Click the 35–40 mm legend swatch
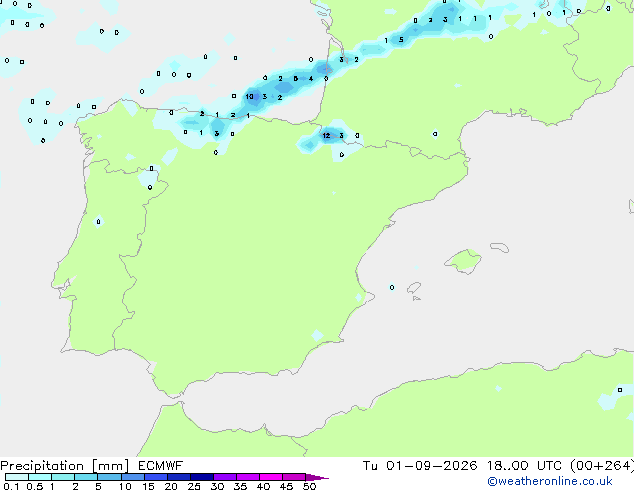Image resolution: width=634 pixels, height=490 pixels. (x=247, y=477)
